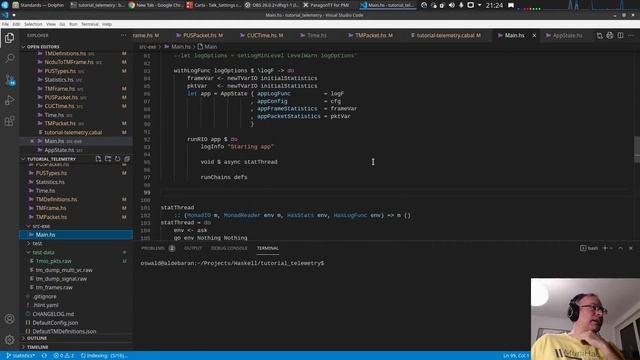Expand the test folder

point(37,243)
